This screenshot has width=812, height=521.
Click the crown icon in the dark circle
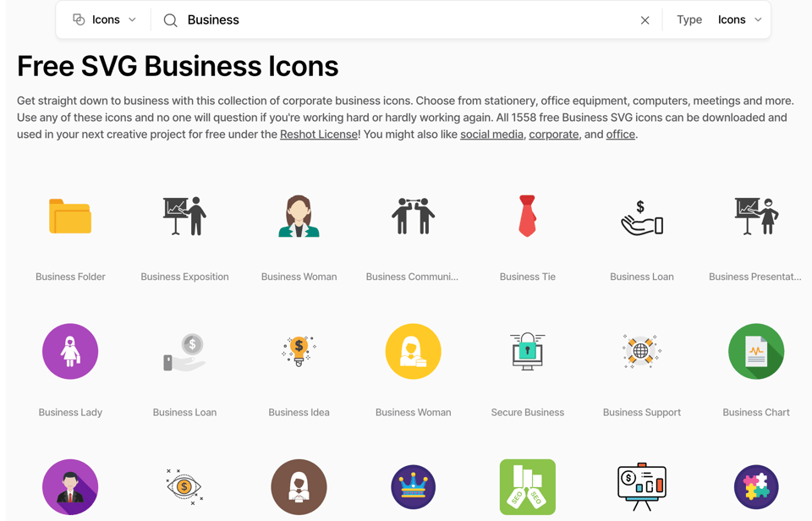[413, 487]
